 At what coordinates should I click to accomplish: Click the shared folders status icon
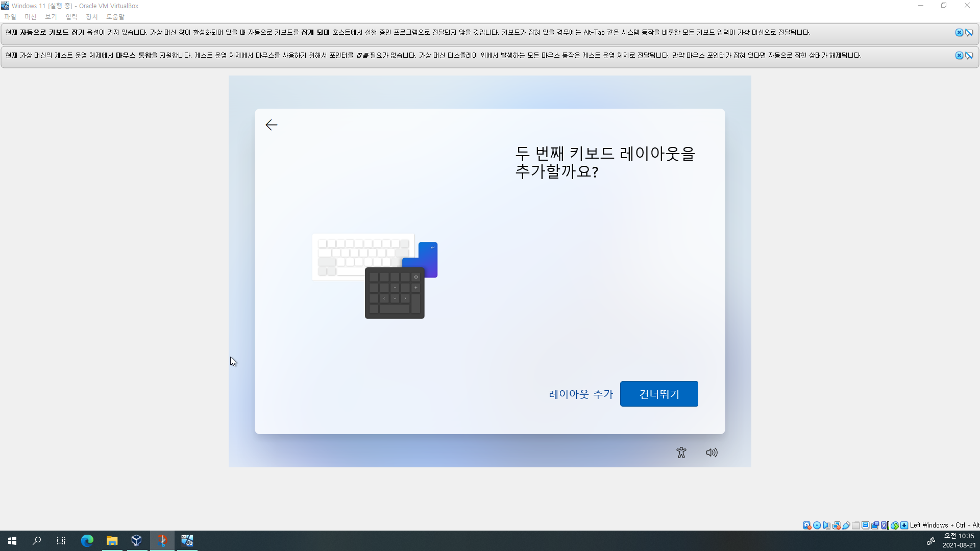(x=856, y=525)
